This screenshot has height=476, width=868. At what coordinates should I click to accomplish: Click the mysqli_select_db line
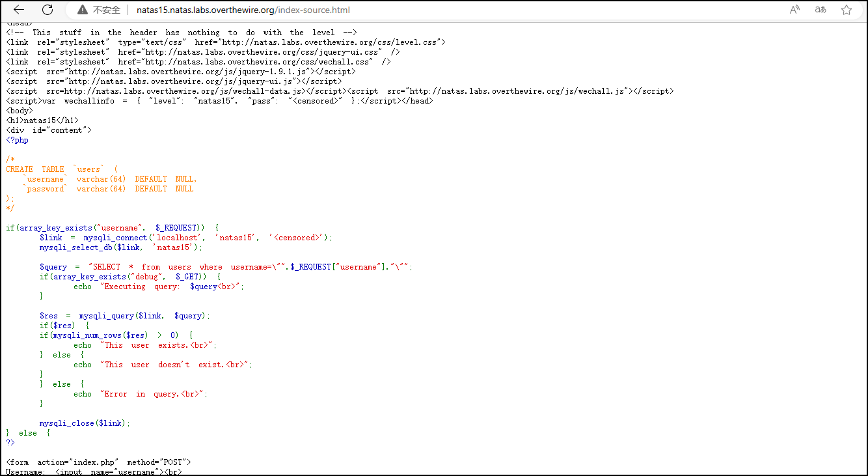[121, 247]
